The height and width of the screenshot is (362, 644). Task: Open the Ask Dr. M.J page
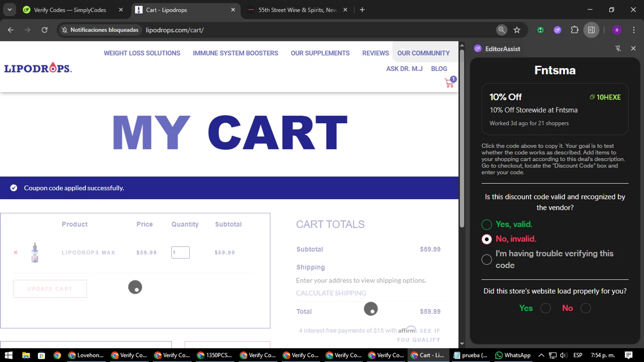[x=404, y=69]
